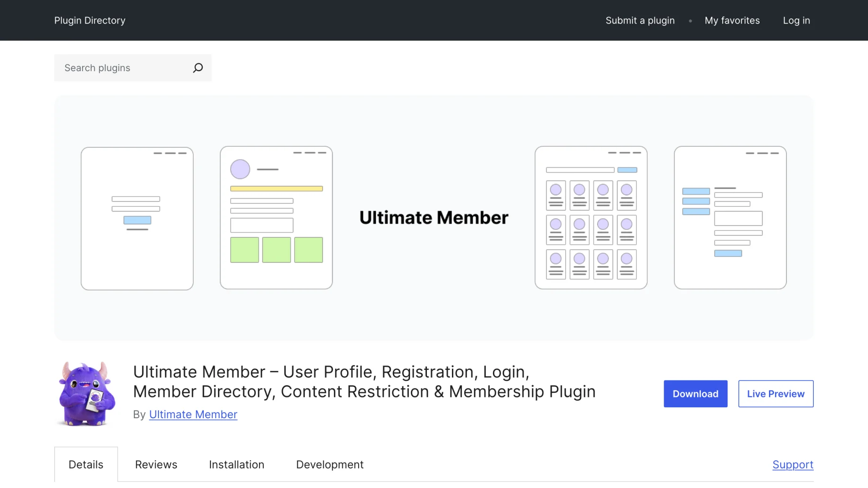Click the Ultimate Member banner image

tap(434, 218)
